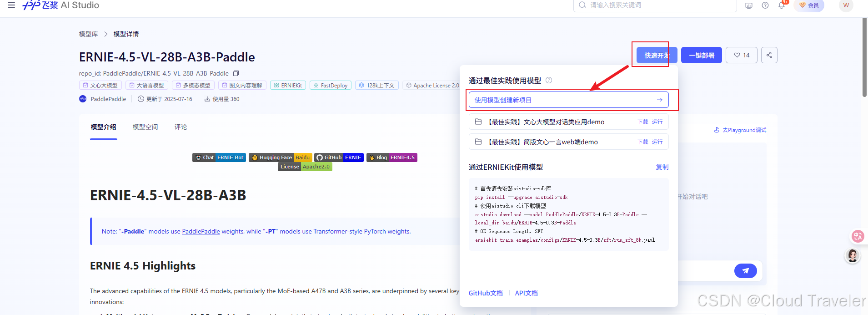Screen dimensions: 868x315
Task: Open the API文档 link
Action: (x=527, y=293)
